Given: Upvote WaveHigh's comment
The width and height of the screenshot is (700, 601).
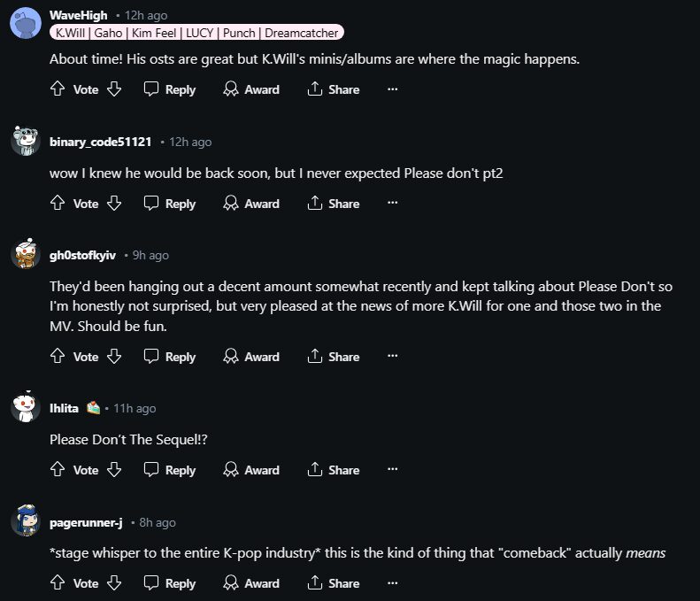Looking at the screenshot, I should pos(58,89).
